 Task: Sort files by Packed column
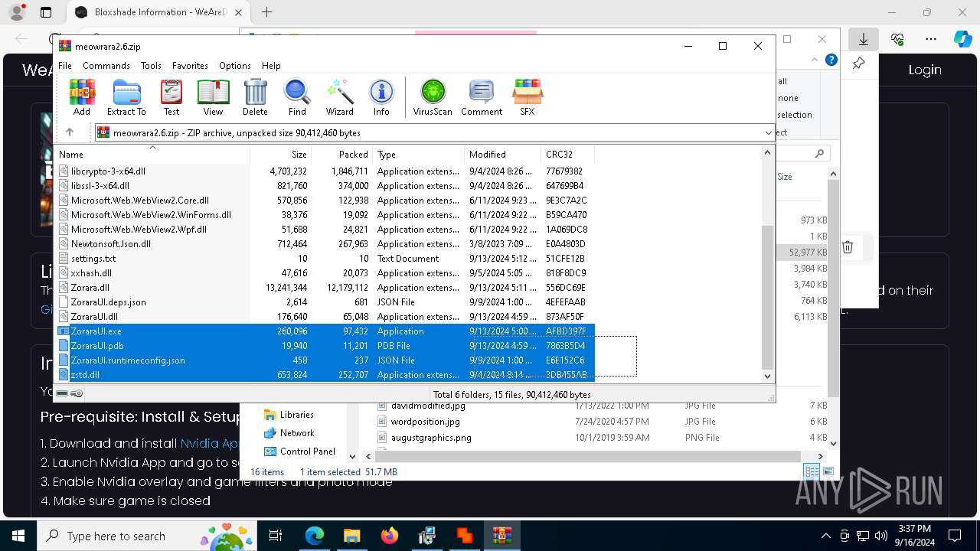[x=341, y=155]
